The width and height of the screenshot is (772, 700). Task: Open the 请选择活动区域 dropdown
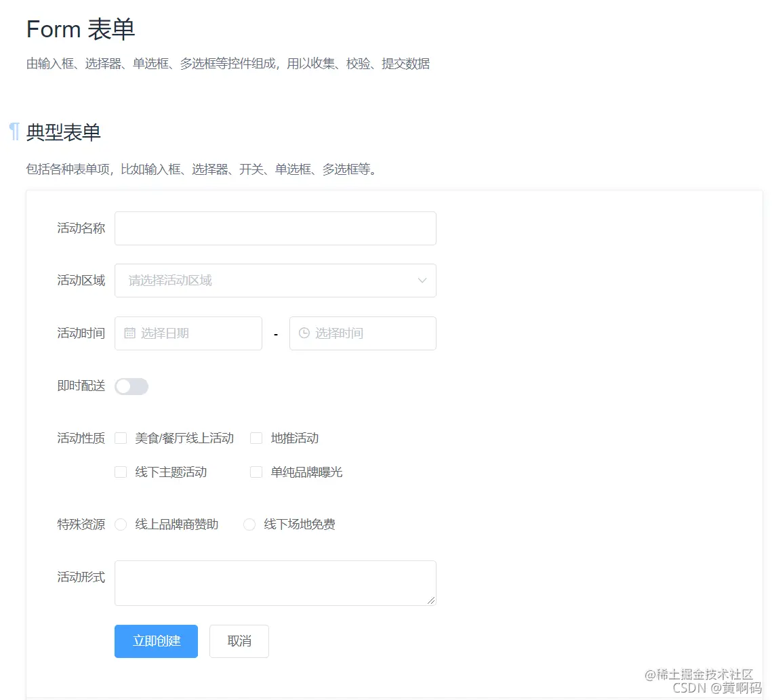point(275,281)
